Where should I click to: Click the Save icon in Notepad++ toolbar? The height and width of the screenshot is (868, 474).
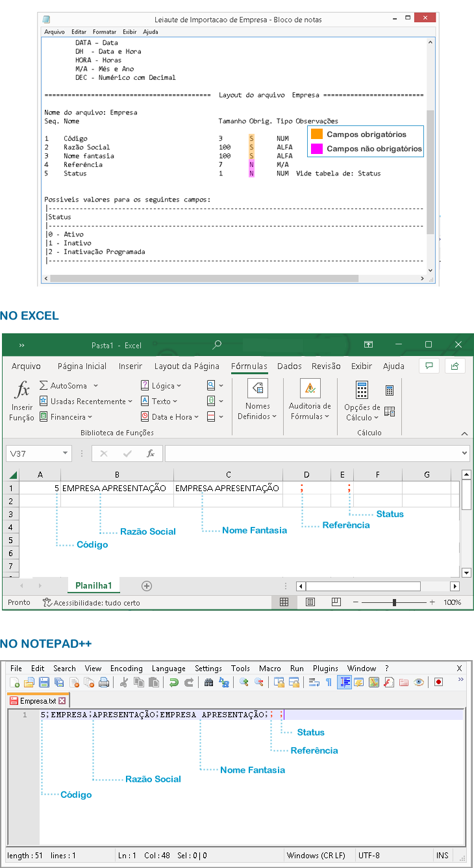(44, 682)
